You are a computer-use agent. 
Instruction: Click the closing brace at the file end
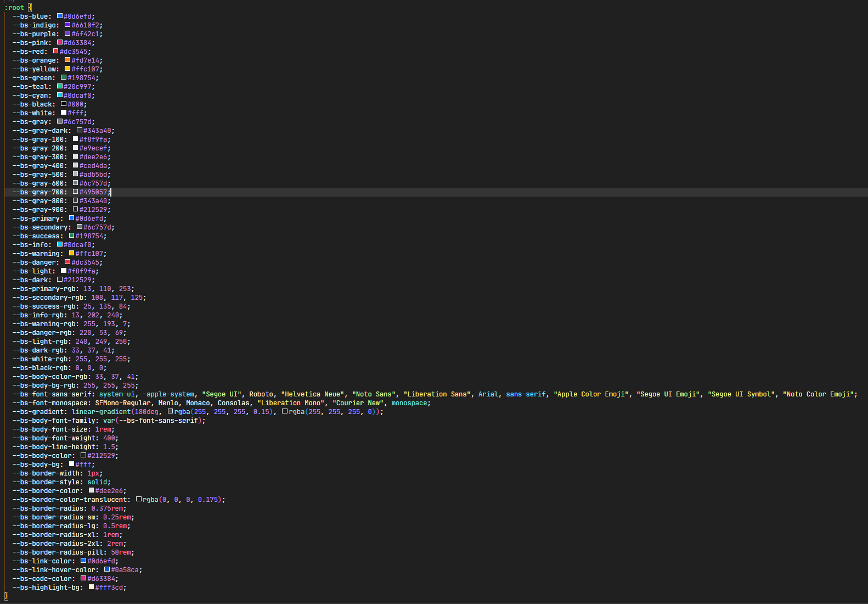(6, 596)
